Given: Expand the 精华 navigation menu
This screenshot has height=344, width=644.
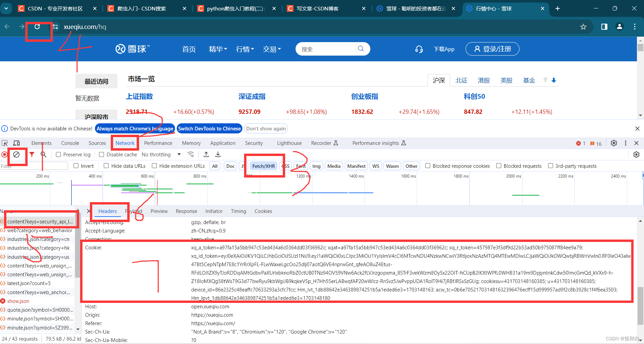Looking at the screenshot, I should coord(218,49).
